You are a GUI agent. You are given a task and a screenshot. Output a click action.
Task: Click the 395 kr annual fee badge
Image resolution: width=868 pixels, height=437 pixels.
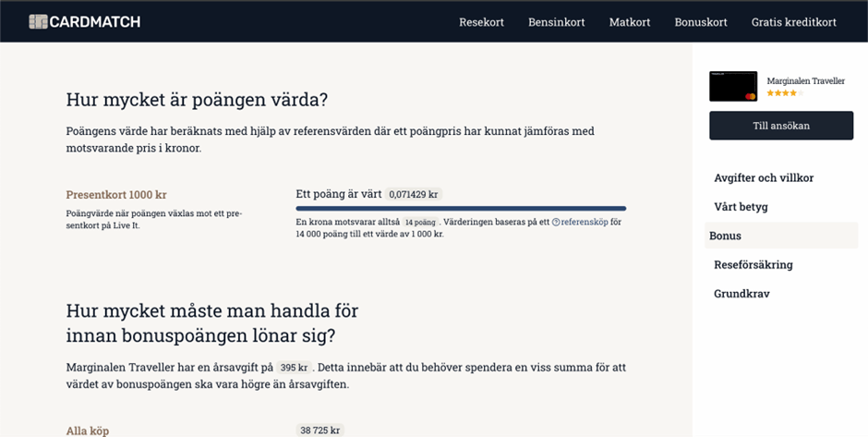coord(295,367)
